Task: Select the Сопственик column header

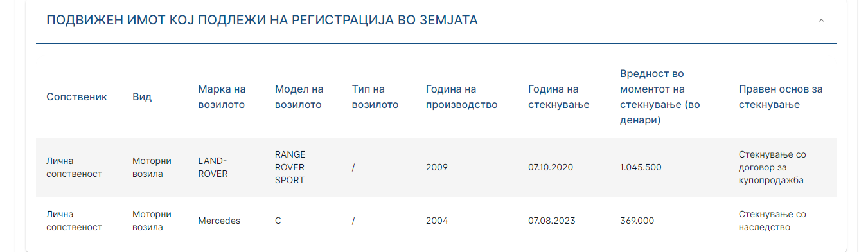Action: [x=76, y=97]
